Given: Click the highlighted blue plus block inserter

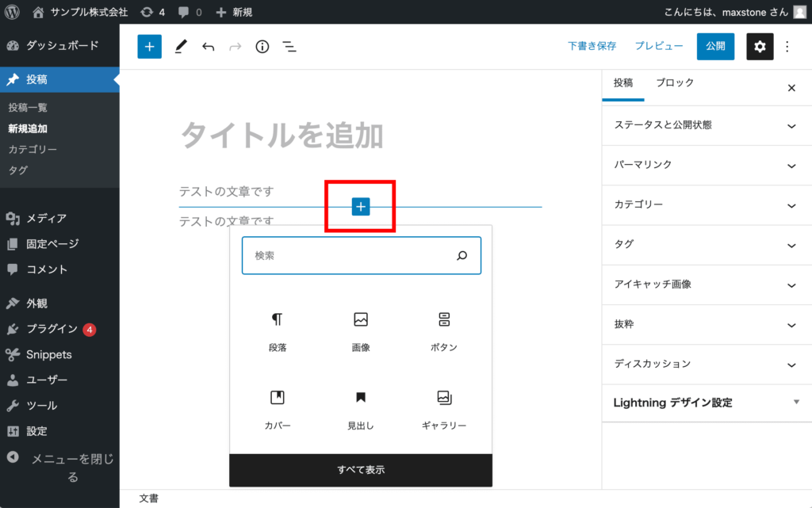Looking at the screenshot, I should tap(361, 206).
